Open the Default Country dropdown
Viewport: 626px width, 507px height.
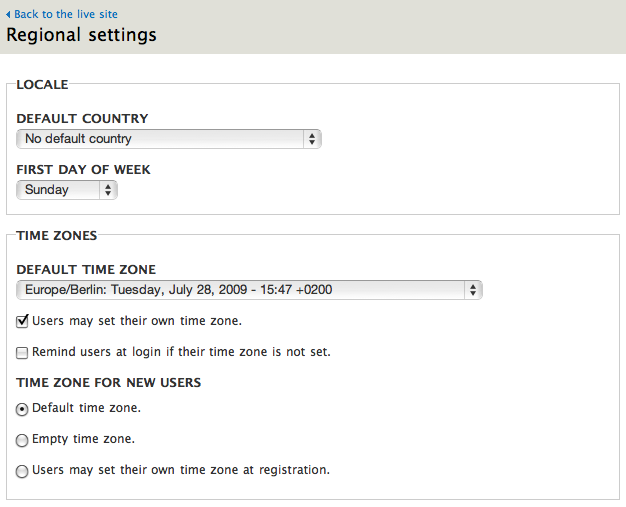(168, 139)
